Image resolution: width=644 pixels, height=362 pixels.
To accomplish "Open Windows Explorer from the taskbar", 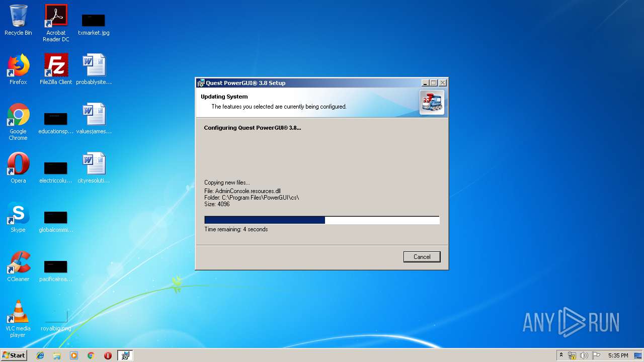I will 57,355.
